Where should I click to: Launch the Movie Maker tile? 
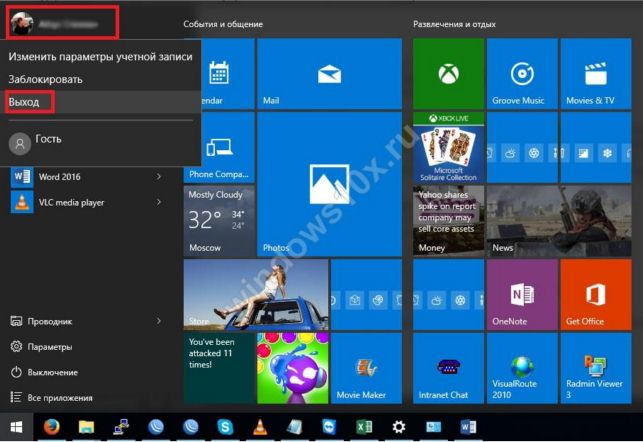pos(366,368)
